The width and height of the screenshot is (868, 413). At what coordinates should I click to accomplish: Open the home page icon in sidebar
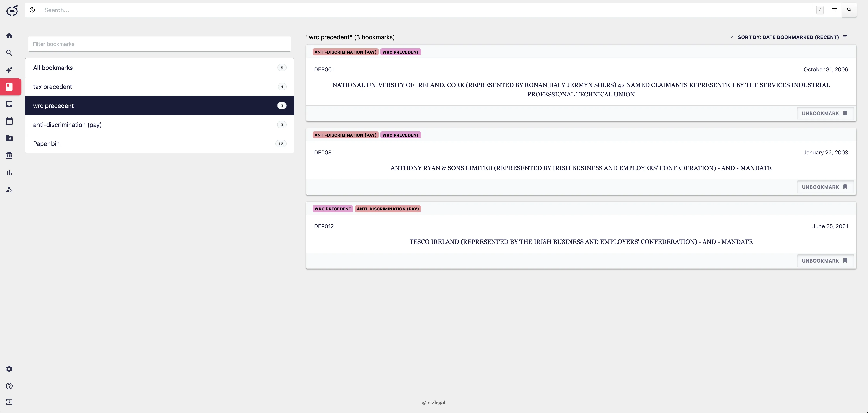10,36
